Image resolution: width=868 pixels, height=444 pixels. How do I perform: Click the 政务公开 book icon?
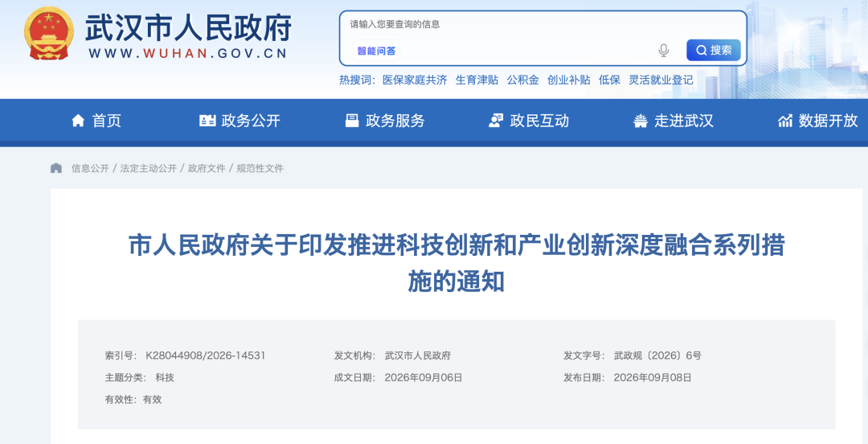[x=207, y=121]
